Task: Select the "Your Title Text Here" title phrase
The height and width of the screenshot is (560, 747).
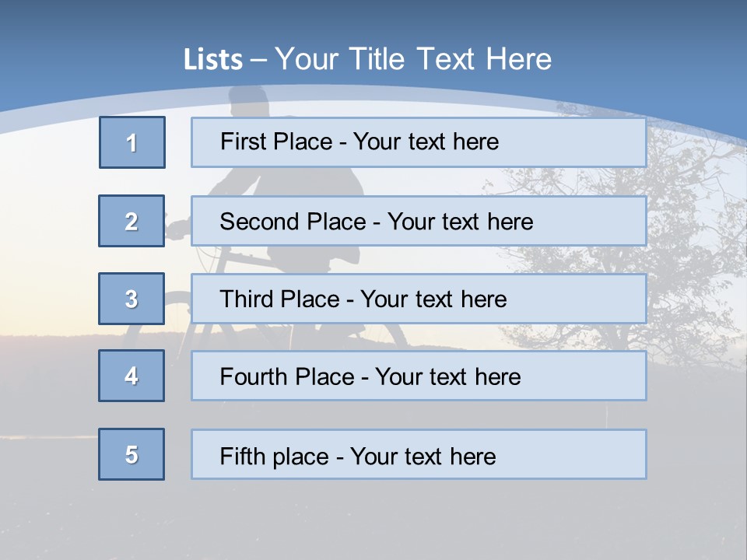Action: (413, 59)
